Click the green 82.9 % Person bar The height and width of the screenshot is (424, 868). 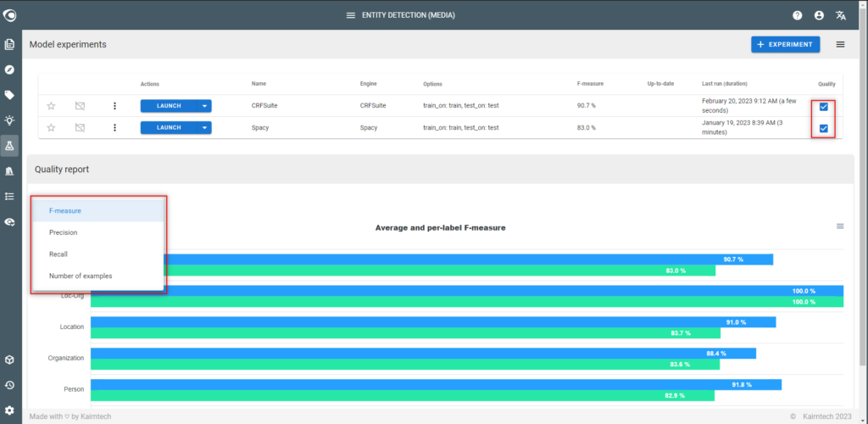tap(403, 396)
